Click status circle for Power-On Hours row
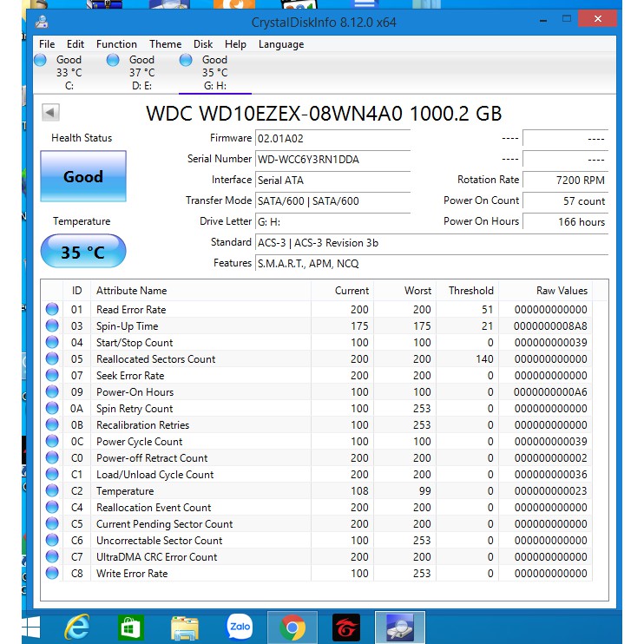The height and width of the screenshot is (644, 644). coord(52,391)
